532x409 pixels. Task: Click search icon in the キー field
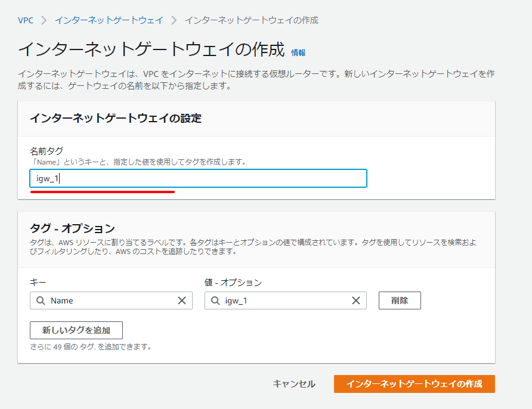(41, 300)
